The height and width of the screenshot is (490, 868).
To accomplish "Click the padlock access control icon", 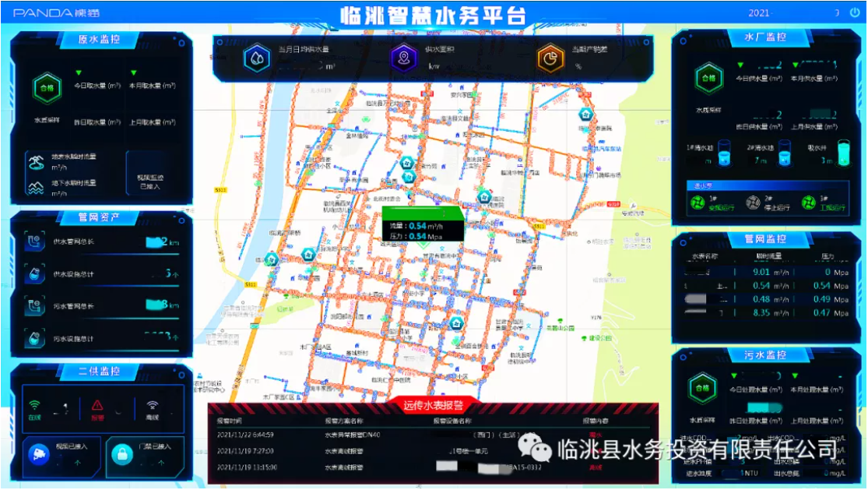I will point(124,454).
